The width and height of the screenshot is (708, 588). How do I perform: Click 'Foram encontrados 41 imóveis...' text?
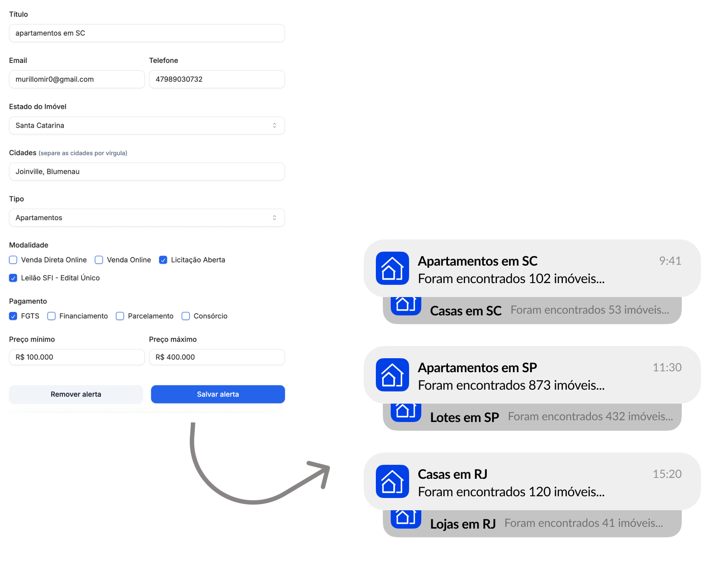click(x=584, y=523)
